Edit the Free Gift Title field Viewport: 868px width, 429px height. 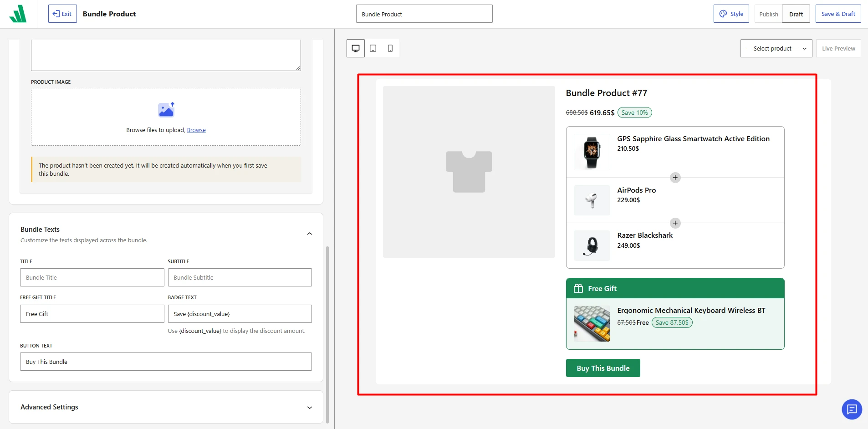coord(92,314)
